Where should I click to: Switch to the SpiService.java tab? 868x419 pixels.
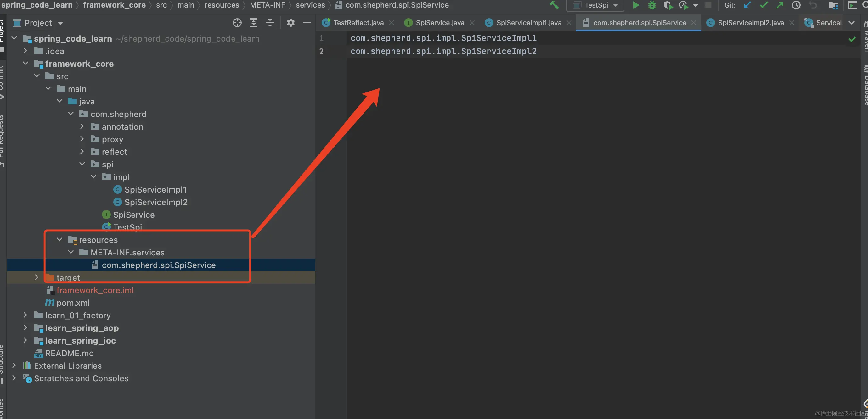click(x=440, y=23)
